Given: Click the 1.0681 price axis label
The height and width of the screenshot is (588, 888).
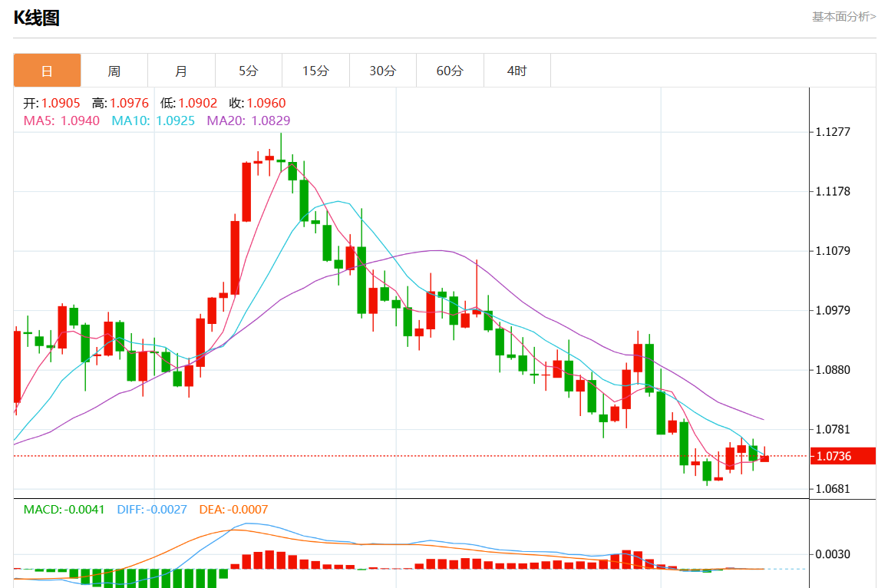Looking at the screenshot, I should click(x=833, y=489).
